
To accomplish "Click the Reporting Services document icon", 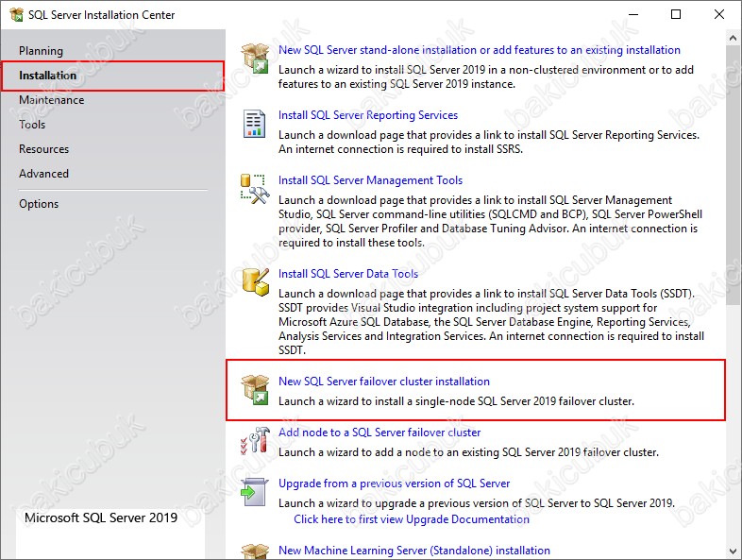I will (254, 124).
